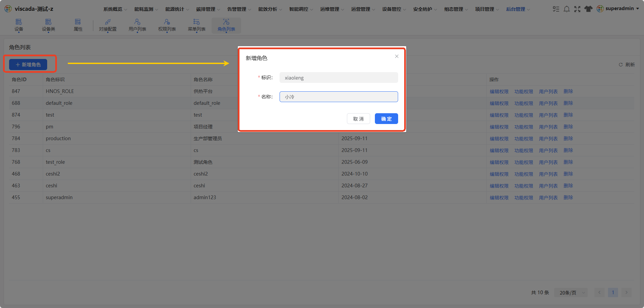Click the date 2025-06-09
Image resolution: width=644 pixels, height=308 pixels.
(x=355, y=162)
